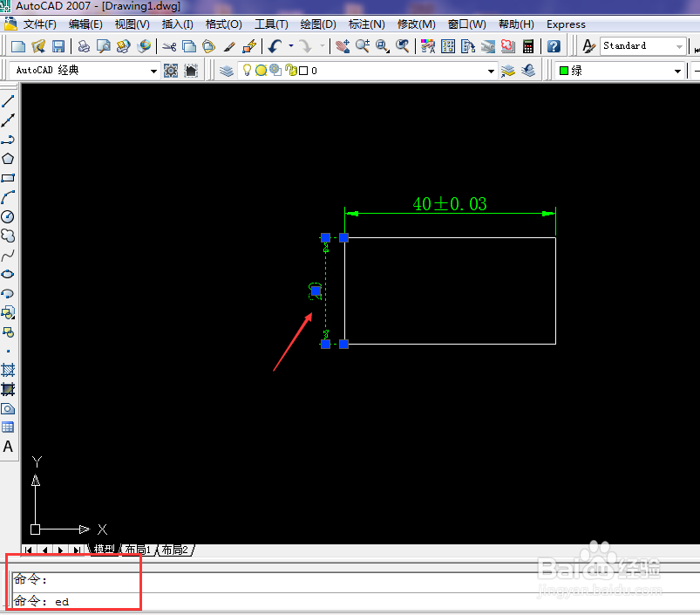This screenshot has width=700, height=615.
Task: Click the 3D DWF globe icon
Action: coord(144,46)
